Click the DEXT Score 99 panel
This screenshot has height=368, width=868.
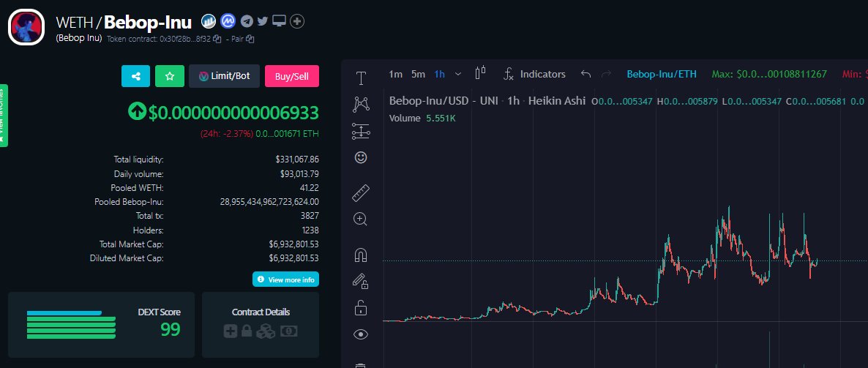[101, 325]
